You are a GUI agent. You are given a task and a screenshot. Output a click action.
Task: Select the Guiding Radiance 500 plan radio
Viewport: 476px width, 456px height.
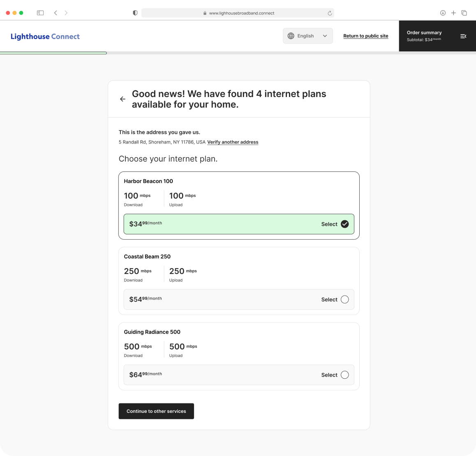[344, 375]
